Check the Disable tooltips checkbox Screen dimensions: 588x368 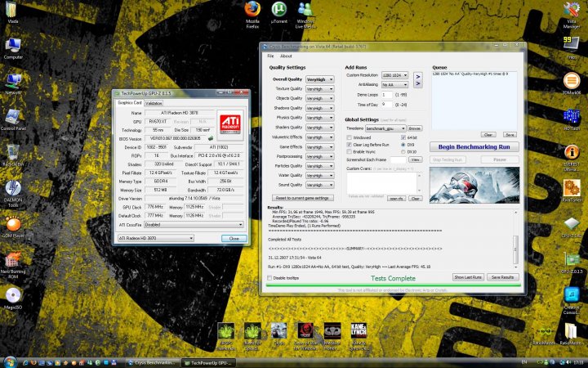[269, 278]
